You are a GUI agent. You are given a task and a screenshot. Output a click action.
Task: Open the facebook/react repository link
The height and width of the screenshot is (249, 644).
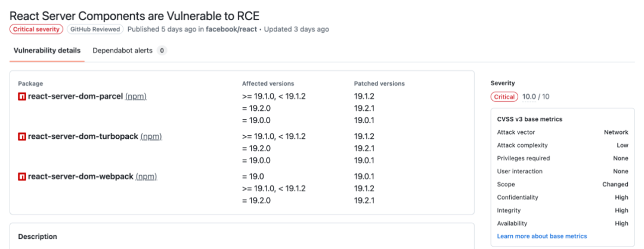(233, 29)
